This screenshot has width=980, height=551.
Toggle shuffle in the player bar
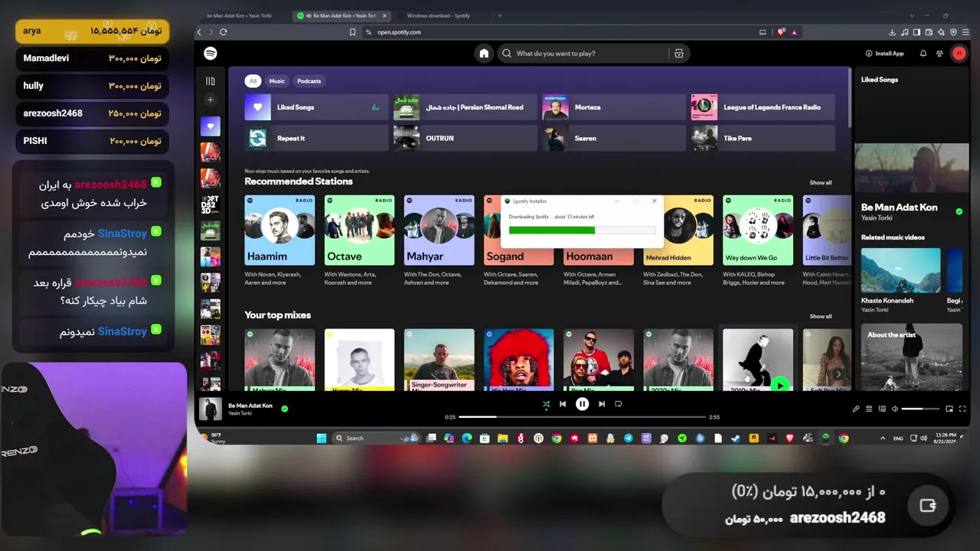546,404
